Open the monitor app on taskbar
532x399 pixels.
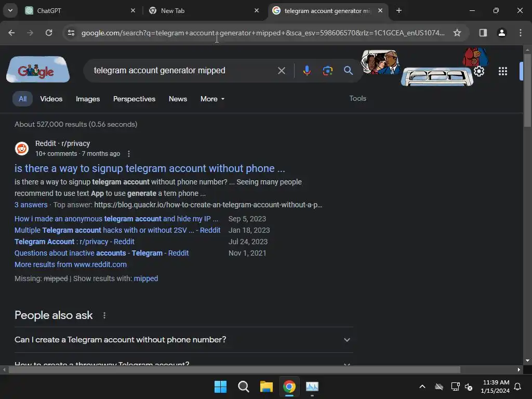pos(312,387)
